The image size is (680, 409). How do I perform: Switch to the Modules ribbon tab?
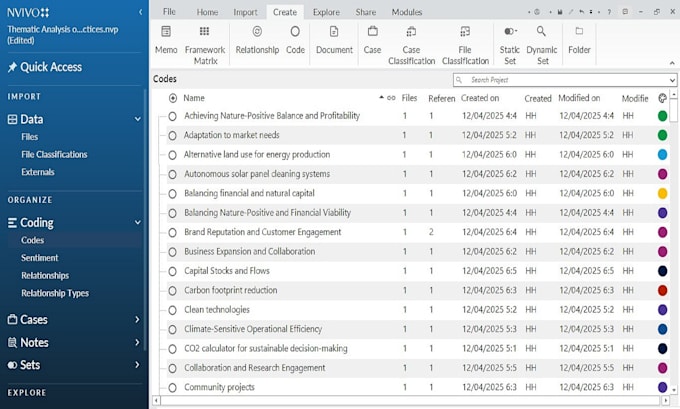point(407,12)
